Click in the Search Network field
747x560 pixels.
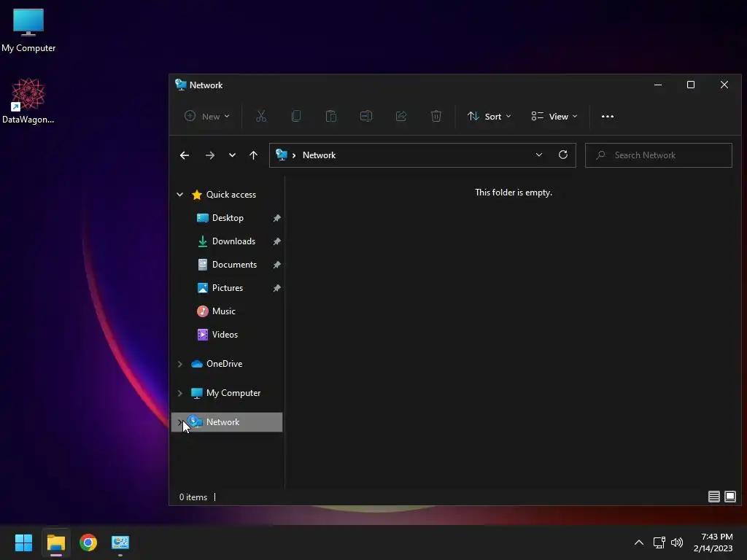(x=659, y=155)
